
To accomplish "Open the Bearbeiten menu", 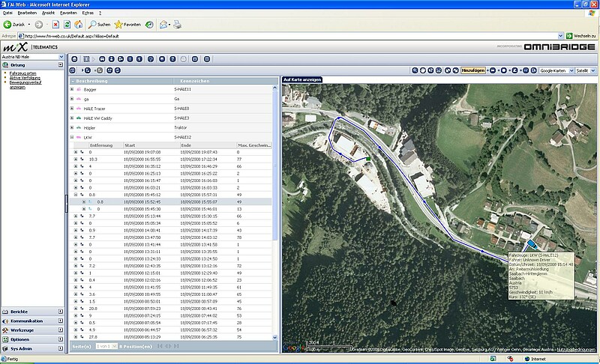I will pyautogui.click(x=27, y=13).
